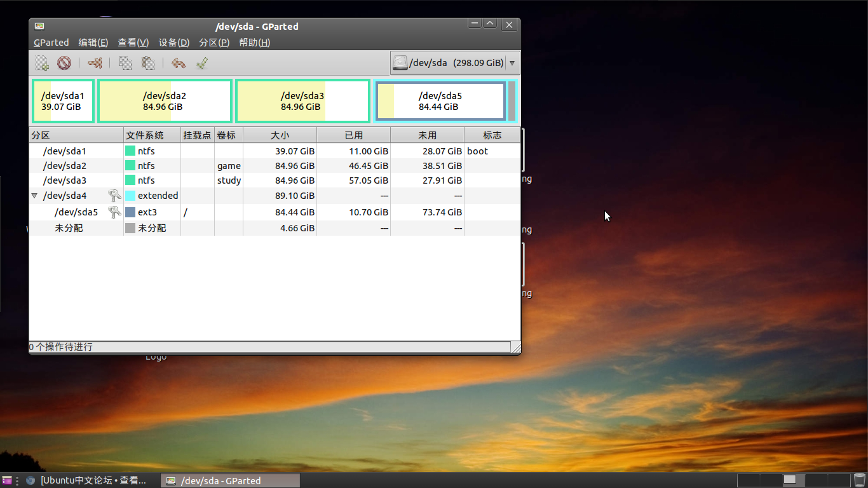This screenshot has height=488, width=868.
Task: Click the Paste partition toolbar icon
Action: (x=148, y=63)
